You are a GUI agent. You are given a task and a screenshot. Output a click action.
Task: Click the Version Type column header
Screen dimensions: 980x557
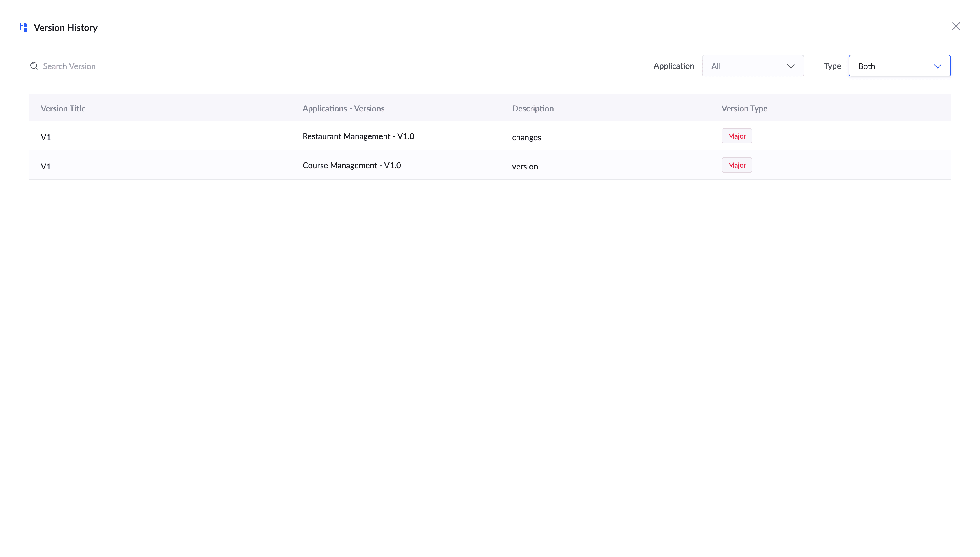click(x=744, y=108)
